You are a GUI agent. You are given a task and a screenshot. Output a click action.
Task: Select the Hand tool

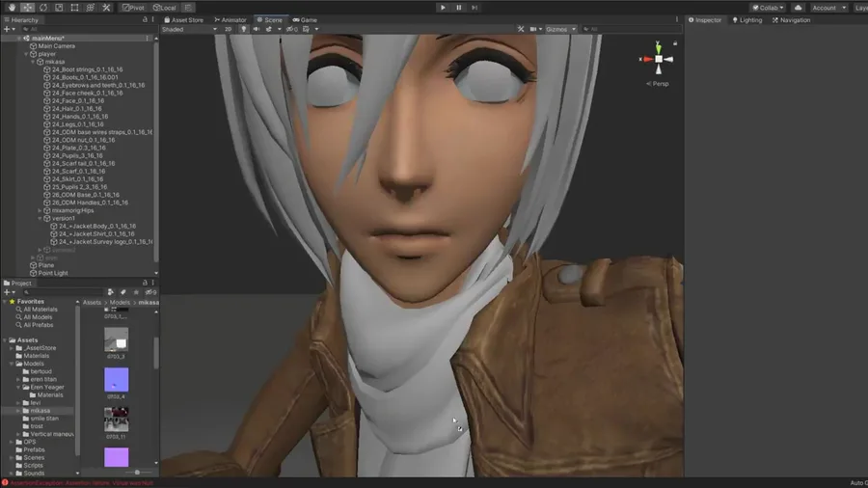(12, 8)
